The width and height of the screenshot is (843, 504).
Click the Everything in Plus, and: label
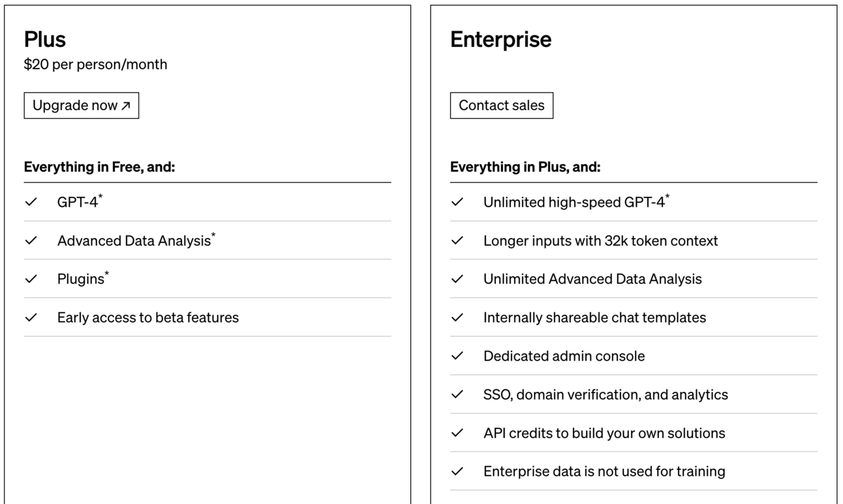pos(525,167)
